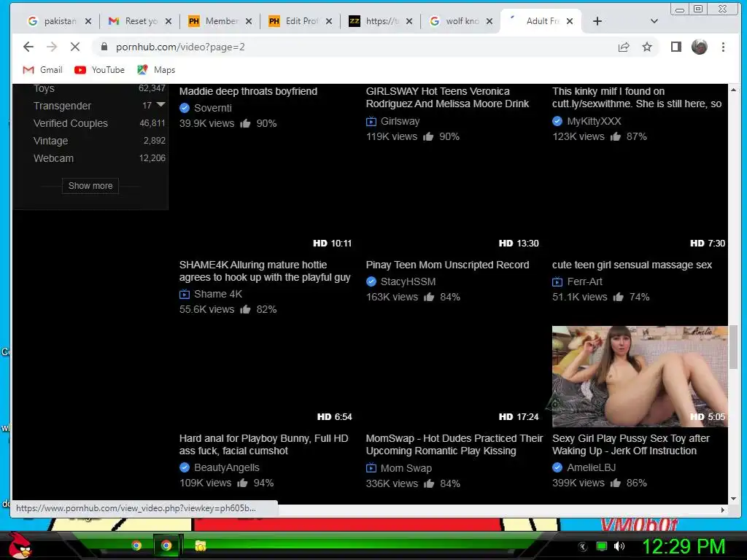This screenshot has height=560, width=747.
Task: Click the thumbs-up icon next to 74%
Action: click(619, 297)
